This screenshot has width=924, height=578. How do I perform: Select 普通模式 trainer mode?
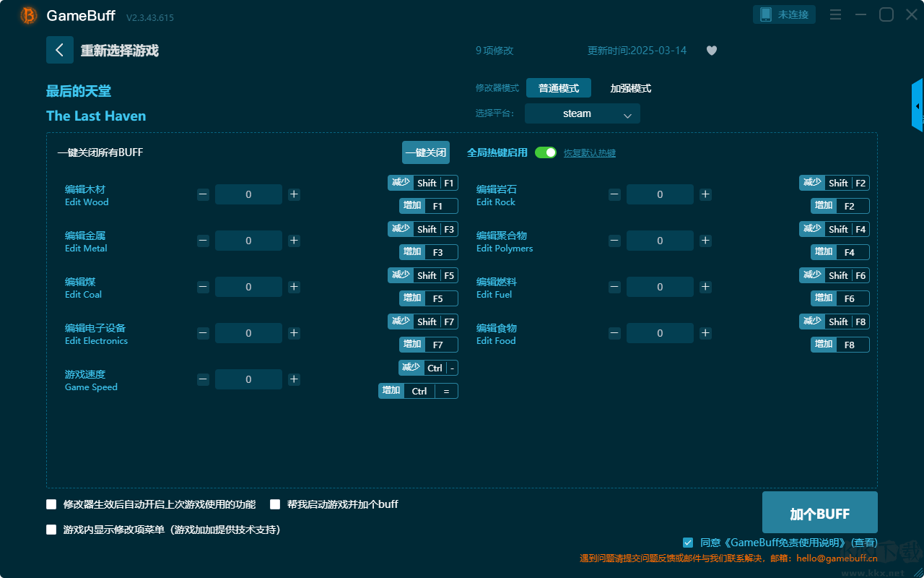click(x=559, y=88)
